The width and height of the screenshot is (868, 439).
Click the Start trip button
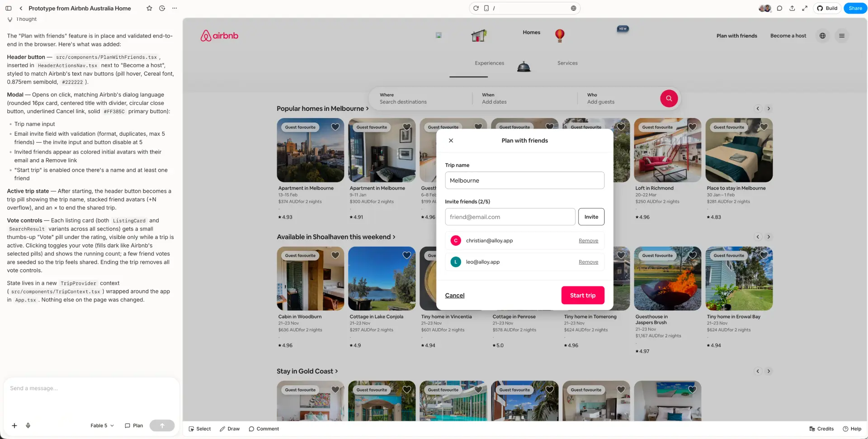click(x=582, y=296)
